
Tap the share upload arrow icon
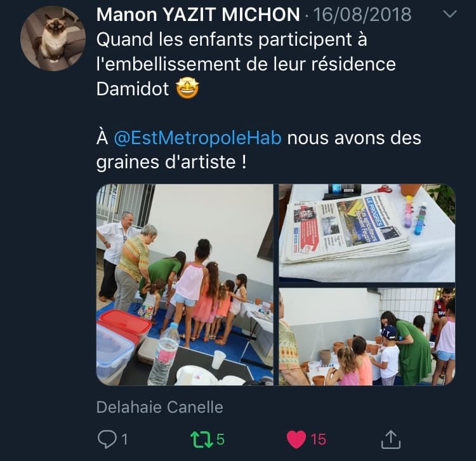391,439
